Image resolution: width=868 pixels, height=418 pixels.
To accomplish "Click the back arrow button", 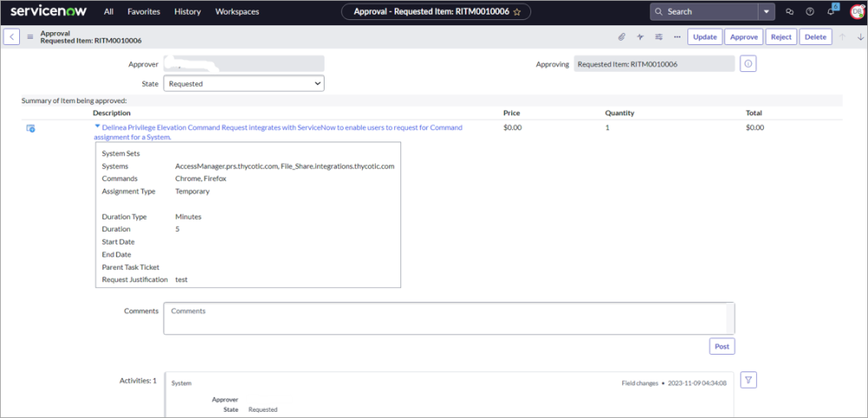I will pyautogui.click(x=12, y=37).
